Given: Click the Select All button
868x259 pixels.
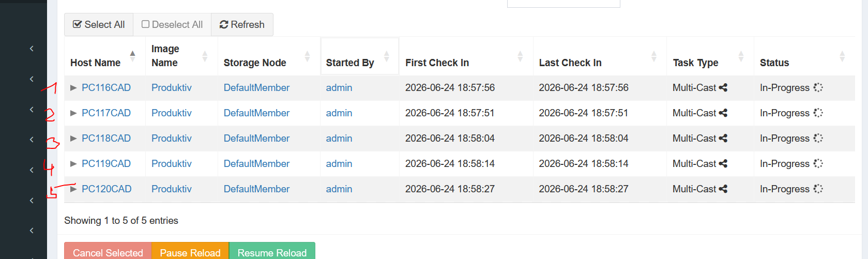Looking at the screenshot, I should tap(99, 25).
